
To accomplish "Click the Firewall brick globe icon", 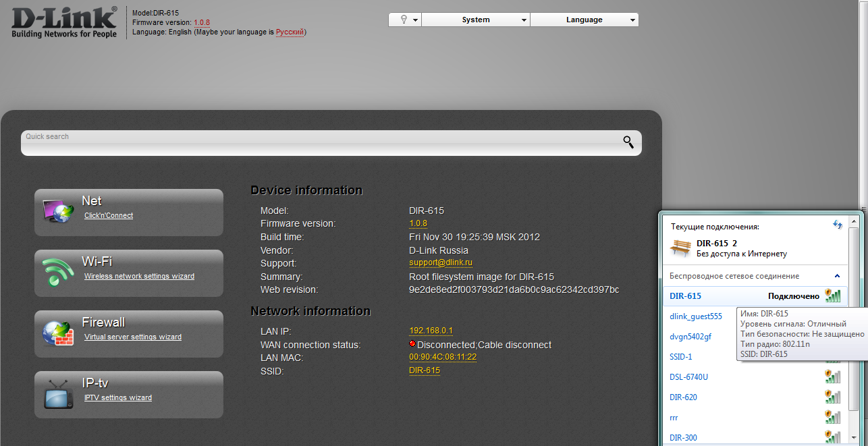I will 59,333.
